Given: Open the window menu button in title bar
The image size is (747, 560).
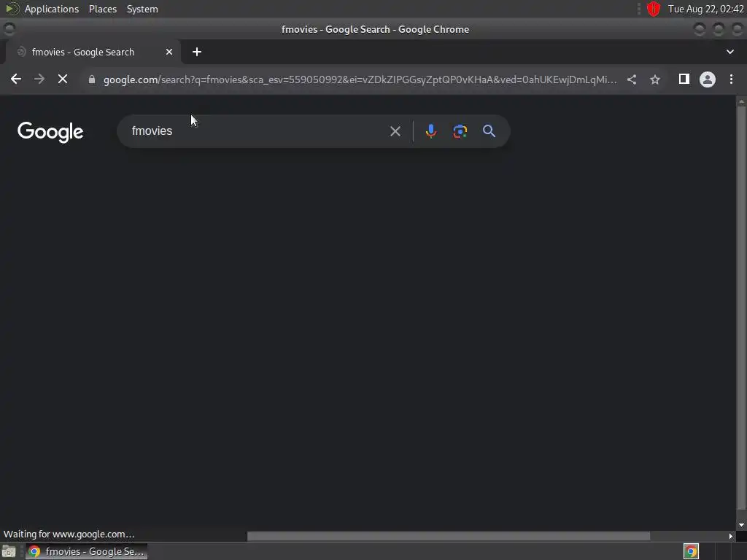Looking at the screenshot, I should (x=9, y=29).
